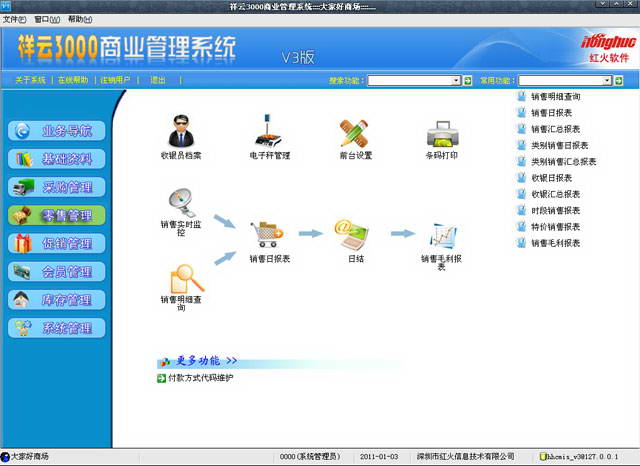Open 条码打印 printer icon
640x466 pixels.
442,134
